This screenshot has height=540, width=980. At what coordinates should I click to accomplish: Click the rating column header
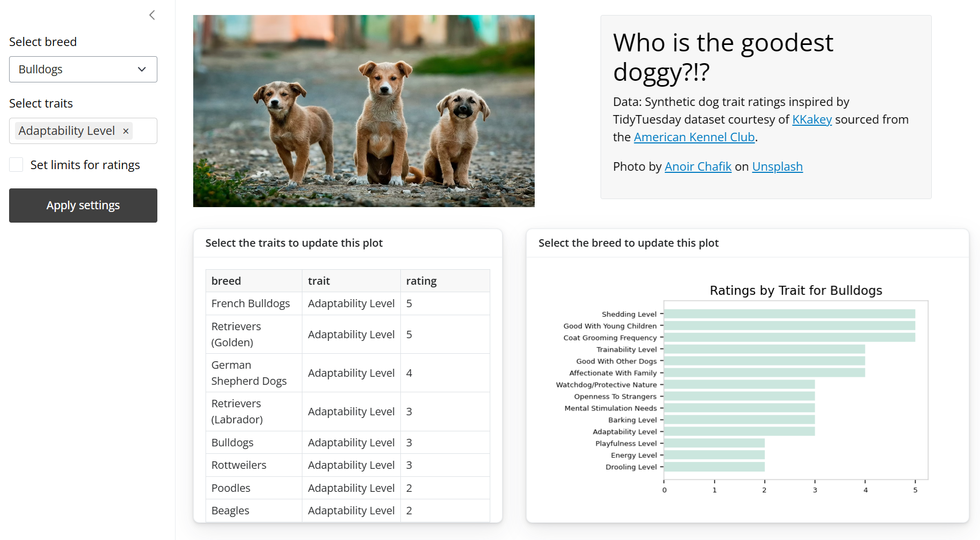421,281
